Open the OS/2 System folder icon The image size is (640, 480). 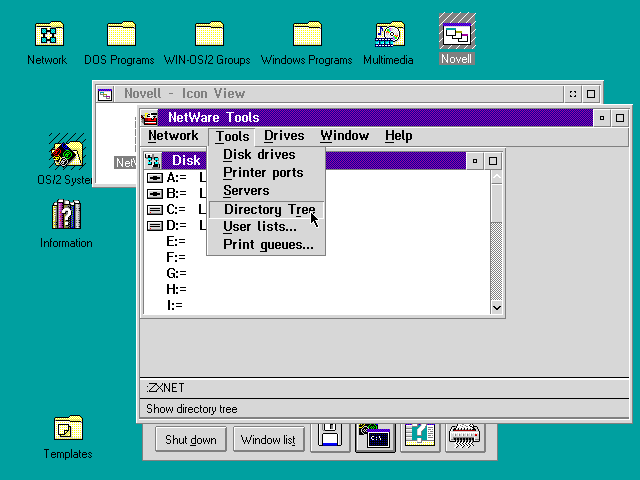[67, 153]
